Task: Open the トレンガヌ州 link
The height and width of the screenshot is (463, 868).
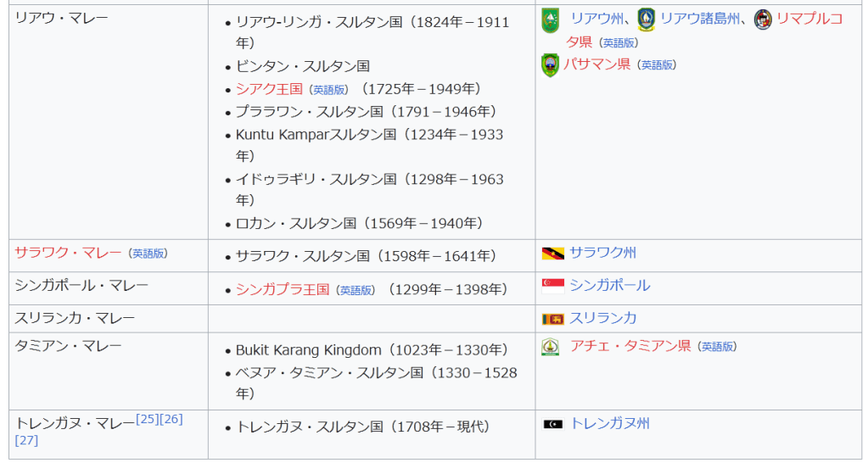Action: click(610, 423)
